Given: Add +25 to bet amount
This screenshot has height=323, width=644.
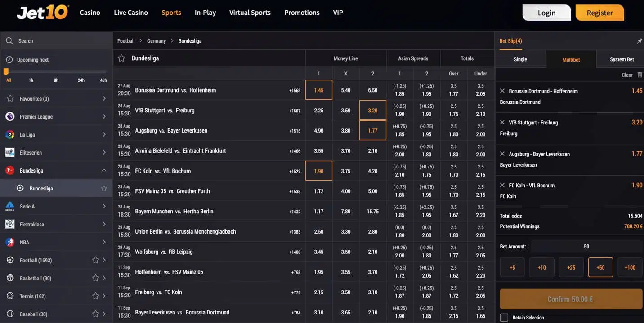Looking at the screenshot, I should coord(571,267).
